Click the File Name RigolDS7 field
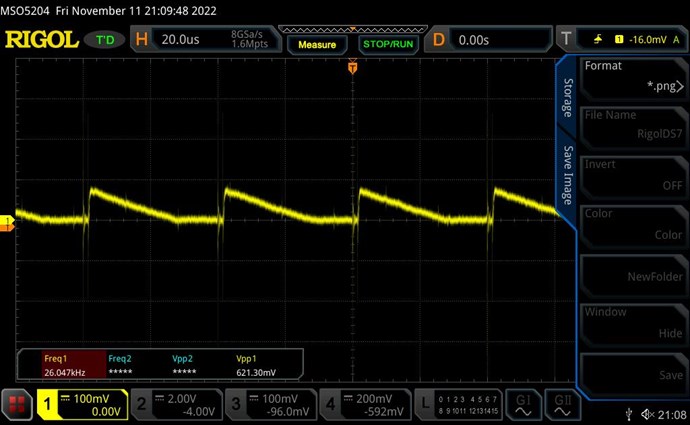The image size is (690, 425). point(634,126)
